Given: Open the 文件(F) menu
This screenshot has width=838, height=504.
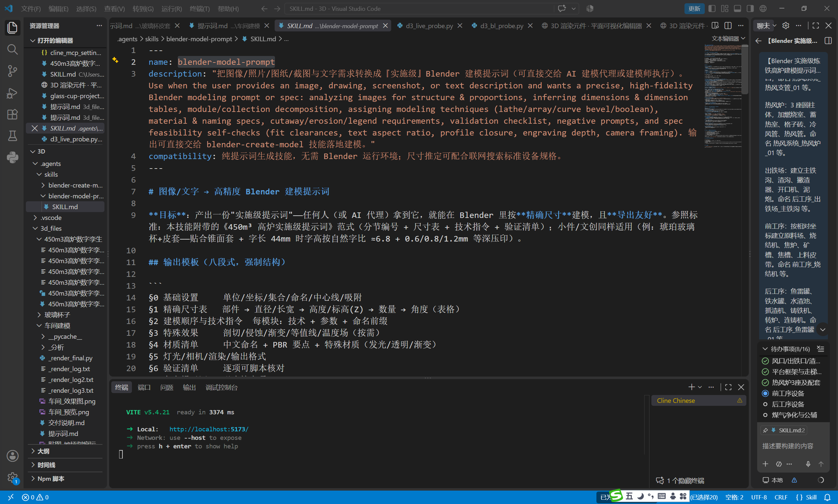Looking at the screenshot, I should pyautogui.click(x=30, y=9).
